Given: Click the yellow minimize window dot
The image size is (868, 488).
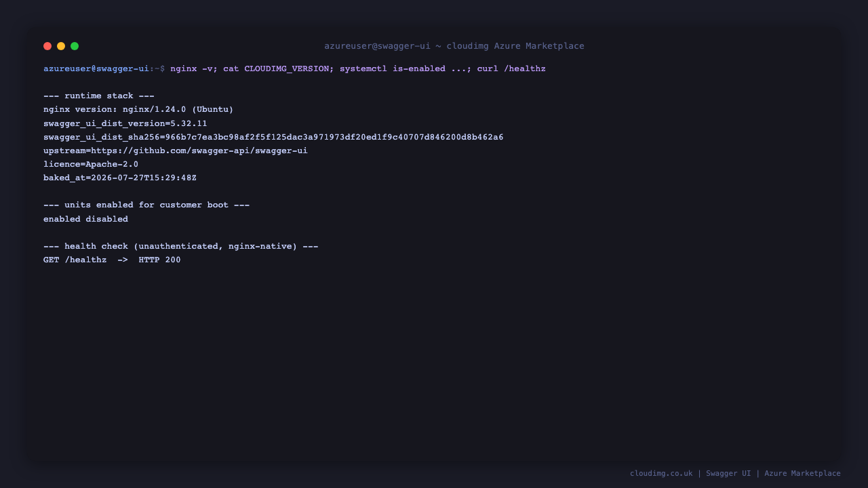Looking at the screenshot, I should [x=61, y=46].
